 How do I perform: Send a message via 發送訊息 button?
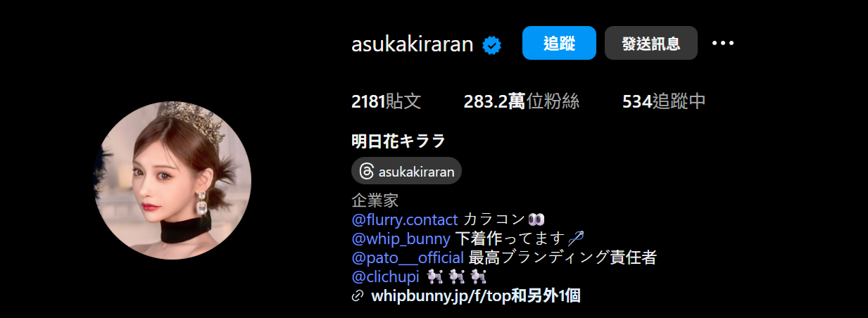tap(651, 43)
